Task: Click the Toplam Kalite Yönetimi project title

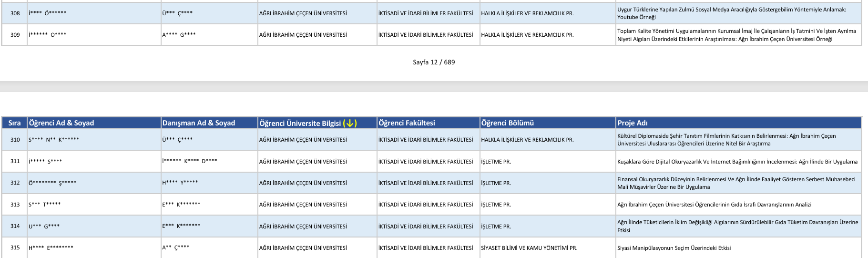Action: [736, 35]
